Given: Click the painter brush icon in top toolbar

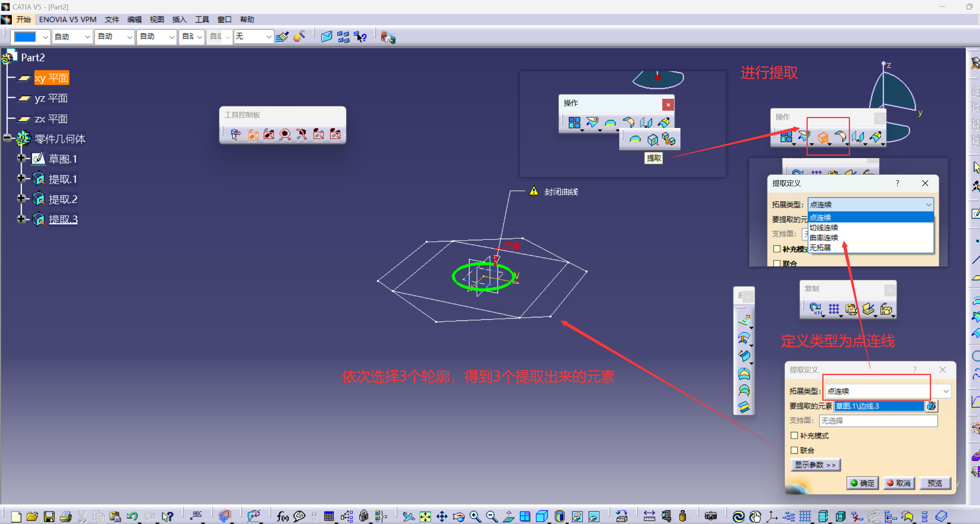Looking at the screenshot, I should click(282, 37).
